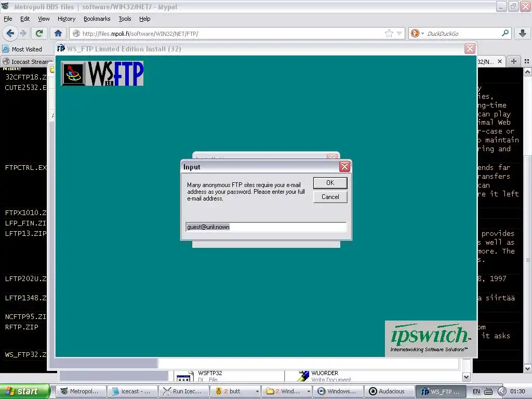The image size is (532, 399).
Task: Click the WS_FTP logo image
Action: click(102, 73)
